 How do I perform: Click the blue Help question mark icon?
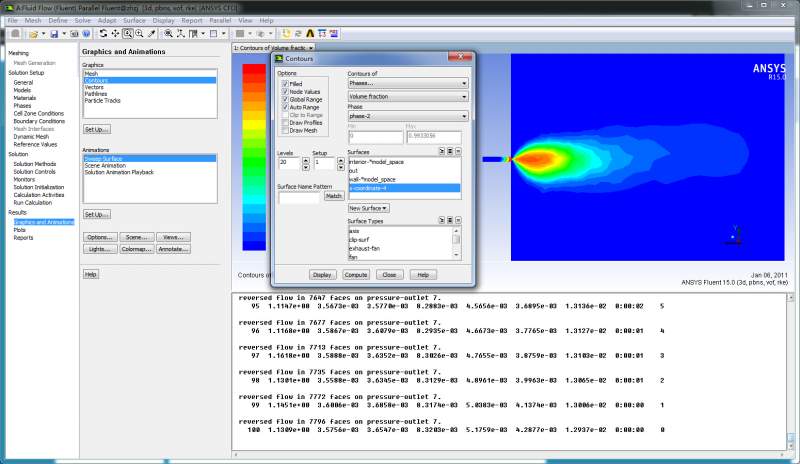(87, 34)
